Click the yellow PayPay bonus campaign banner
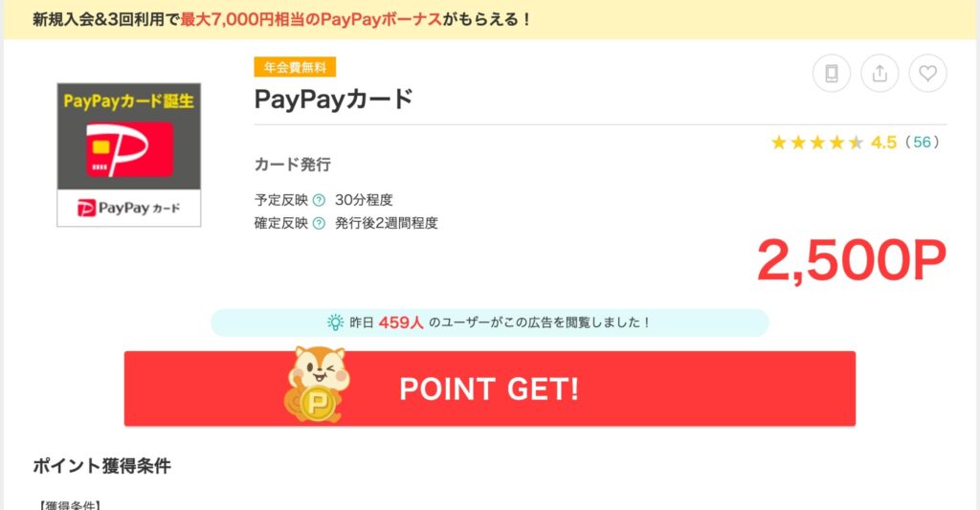Screen dimensions: 980x510 point(490,19)
